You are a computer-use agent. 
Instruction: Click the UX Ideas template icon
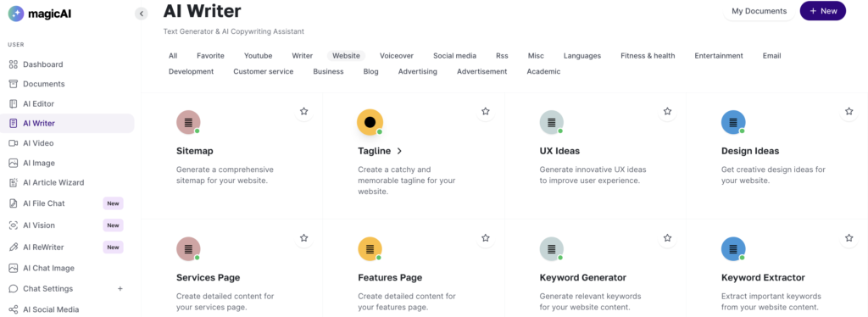coord(551,122)
